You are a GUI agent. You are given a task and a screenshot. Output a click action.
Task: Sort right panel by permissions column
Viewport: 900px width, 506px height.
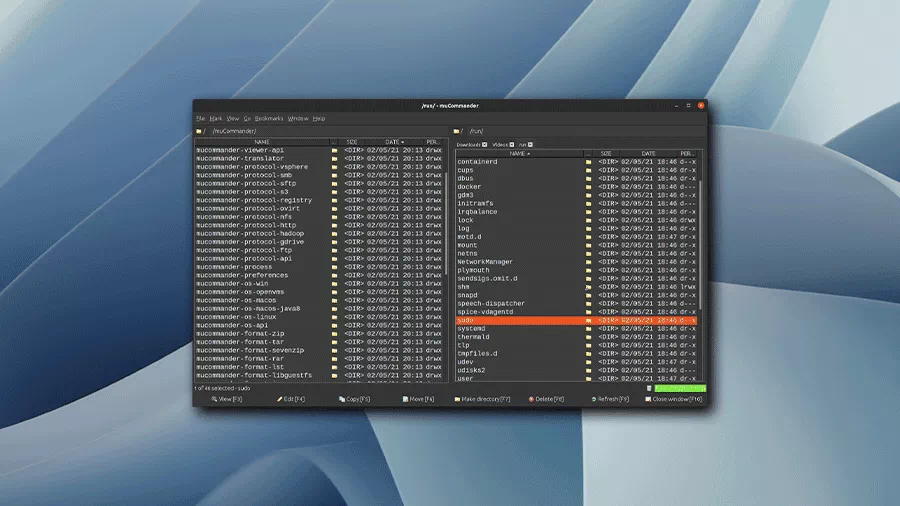click(x=686, y=154)
